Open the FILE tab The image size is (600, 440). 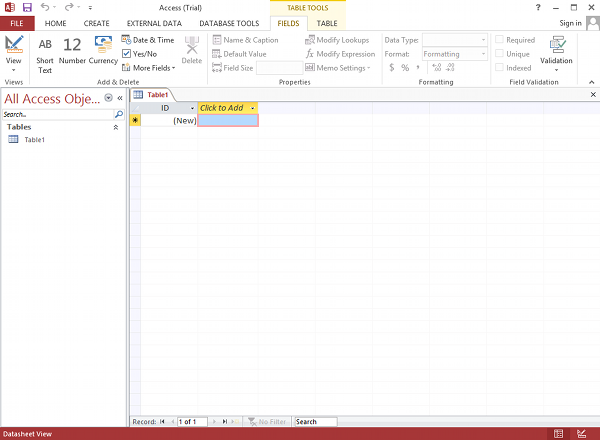[x=17, y=23]
